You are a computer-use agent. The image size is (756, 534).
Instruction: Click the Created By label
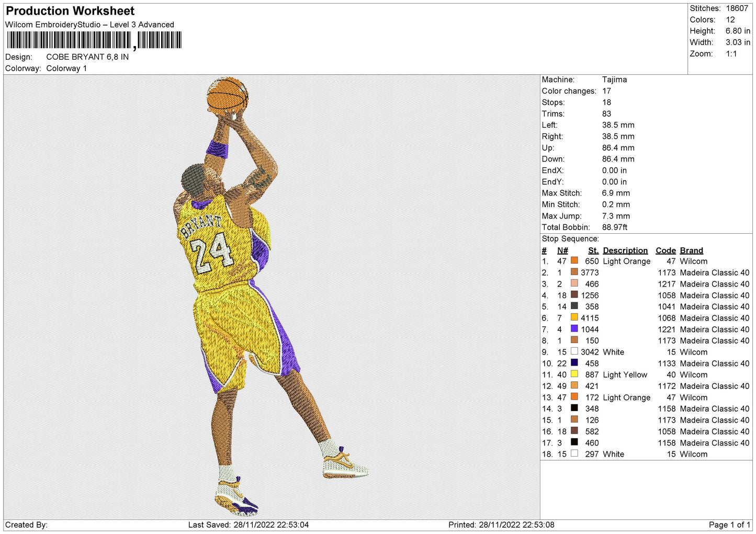(x=26, y=525)
